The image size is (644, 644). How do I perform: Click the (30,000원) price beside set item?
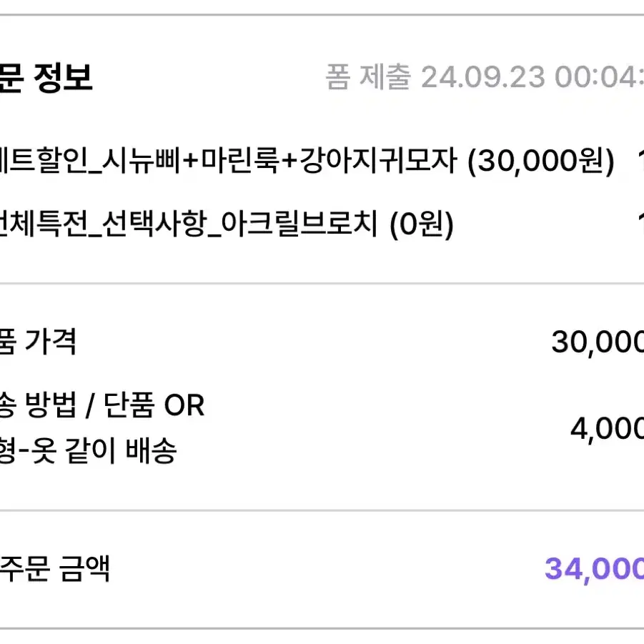541,161
